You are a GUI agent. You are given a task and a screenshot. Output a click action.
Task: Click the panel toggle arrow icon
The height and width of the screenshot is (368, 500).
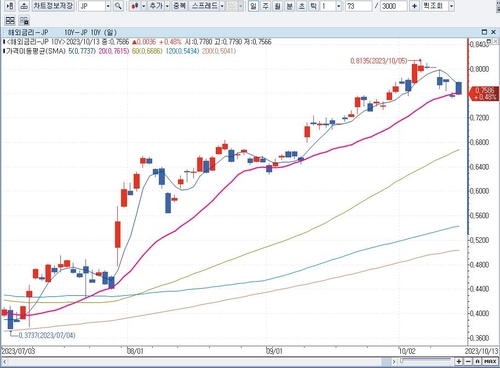10,6
